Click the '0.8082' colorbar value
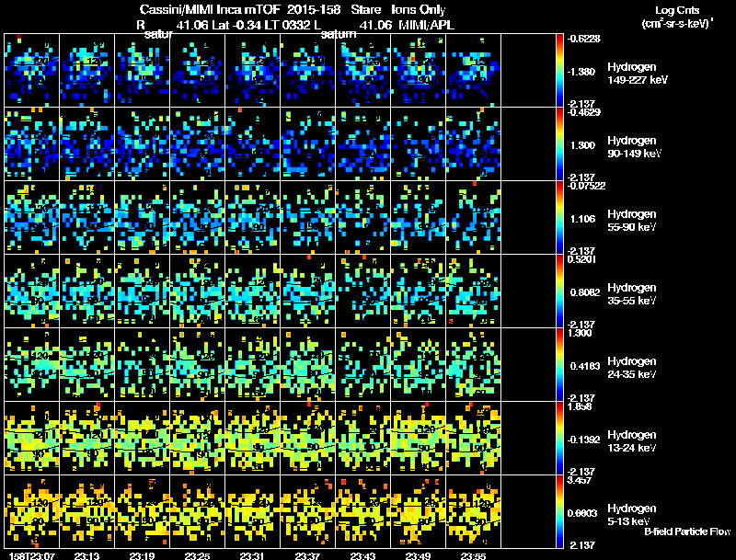736x560 pixels. pyautogui.click(x=585, y=292)
